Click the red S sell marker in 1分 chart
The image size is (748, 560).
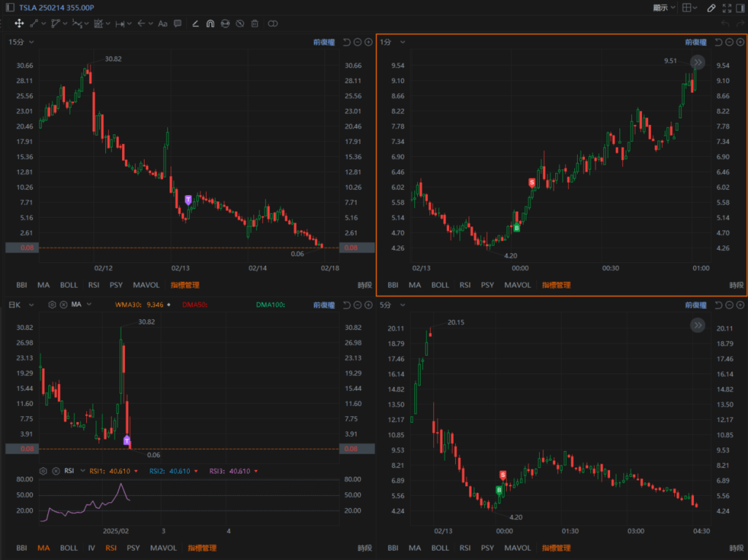[532, 182]
